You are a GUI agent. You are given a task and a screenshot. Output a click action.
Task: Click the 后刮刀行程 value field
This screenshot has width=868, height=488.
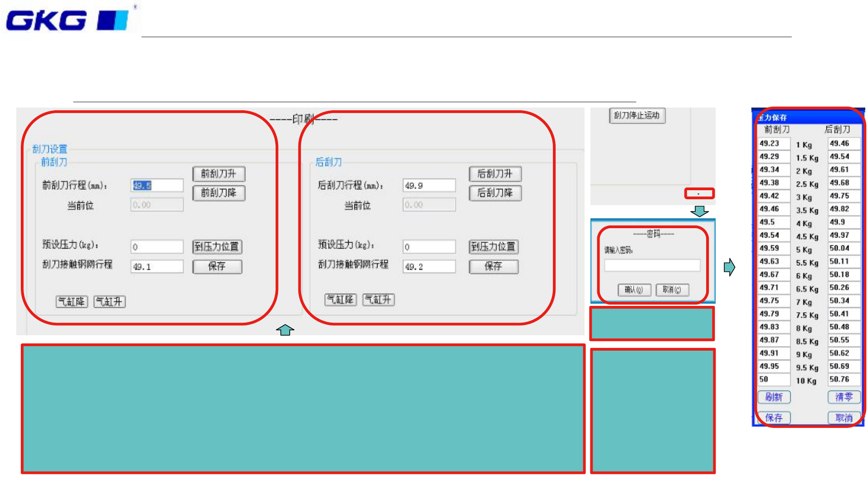click(x=429, y=186)
